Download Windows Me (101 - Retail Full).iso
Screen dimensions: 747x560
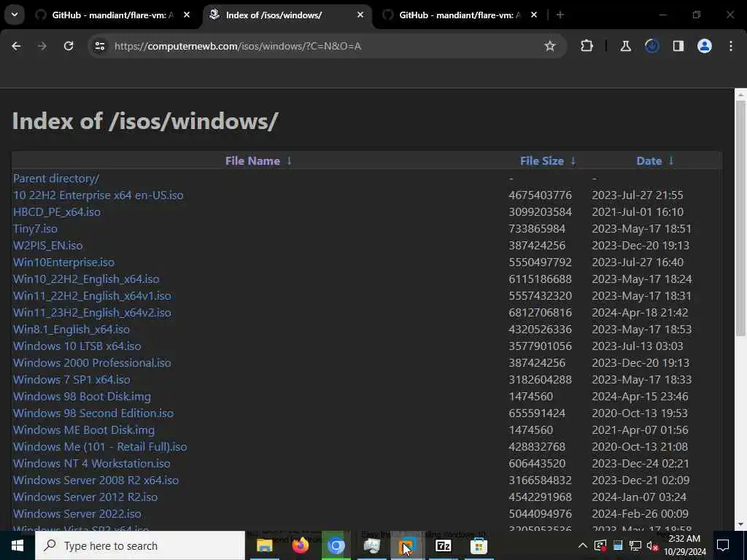coord(100,447)
